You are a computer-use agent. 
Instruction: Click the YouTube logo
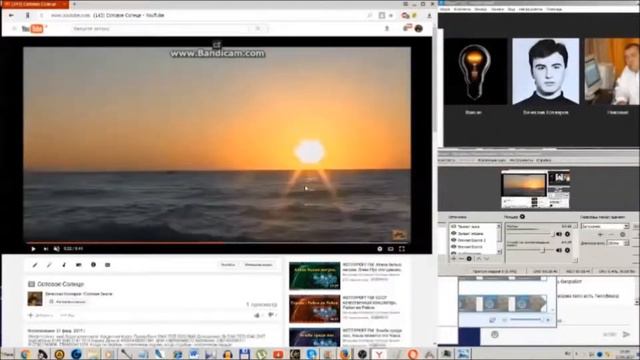[33, 29]
